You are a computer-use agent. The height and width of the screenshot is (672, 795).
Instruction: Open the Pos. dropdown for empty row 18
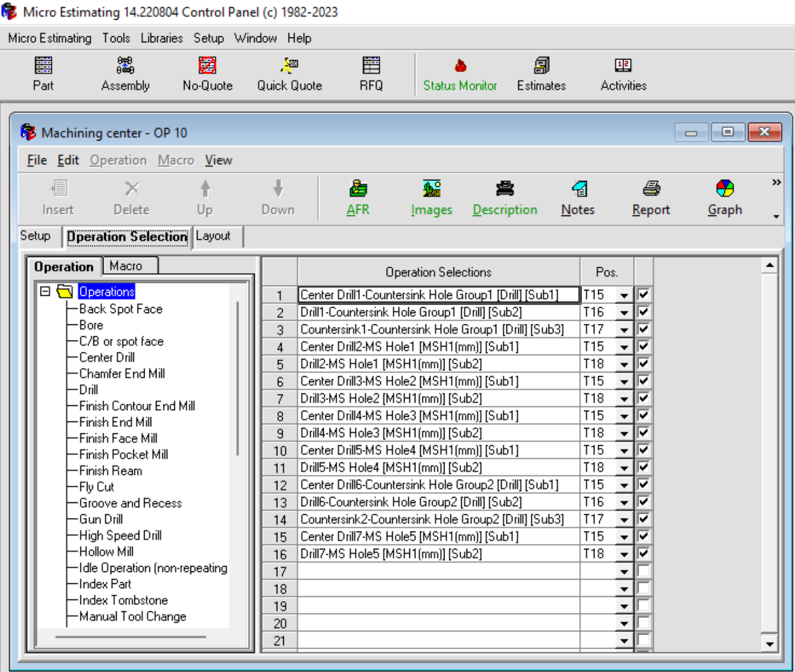(x=624, y=589)
